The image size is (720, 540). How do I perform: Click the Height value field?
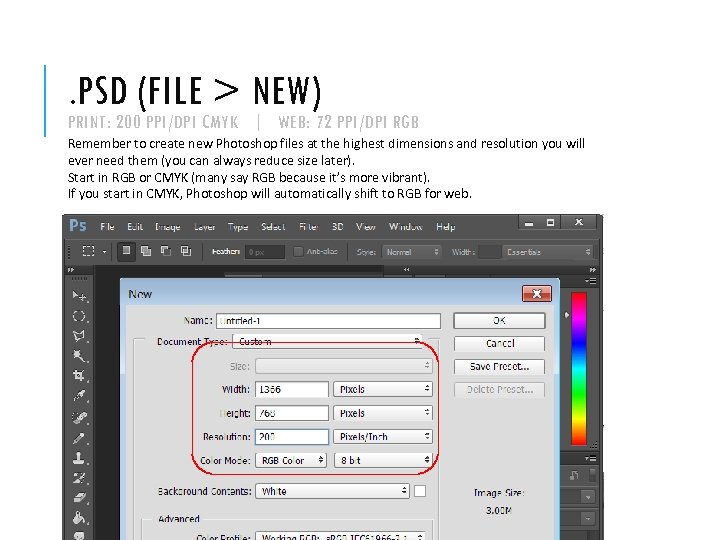point(292,413)
